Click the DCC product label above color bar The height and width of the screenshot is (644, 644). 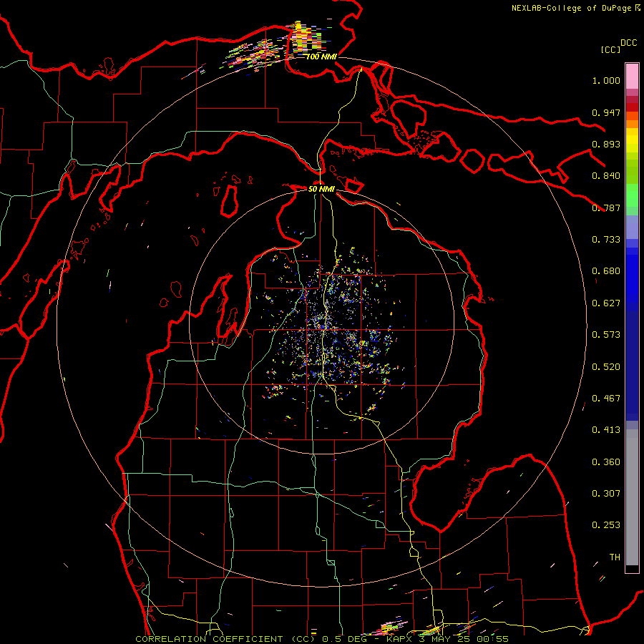[x=628, y=42]
